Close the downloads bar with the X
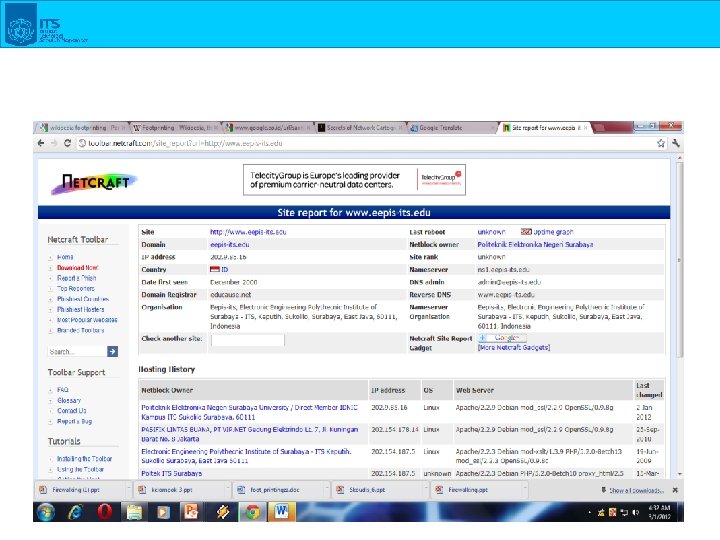Image resolution: width=720 pixels, height=540 pixels. pyautogui.click(x=675, y=490)
